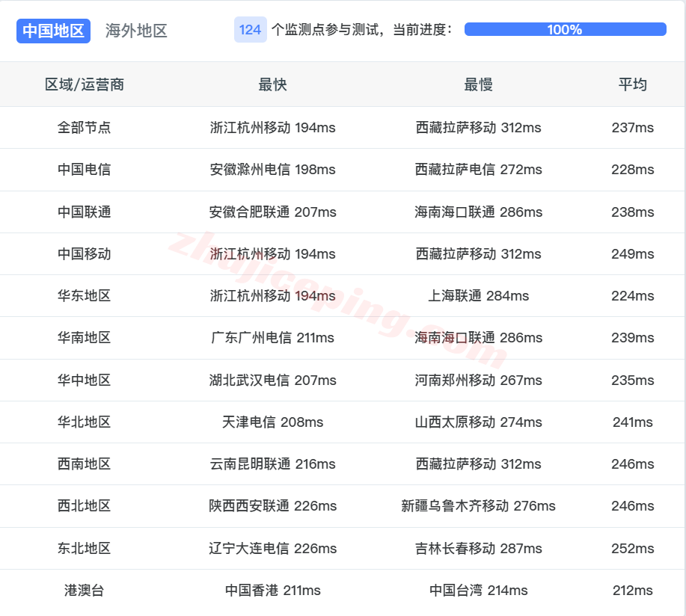Select the 中国电信 row label

(84, 170)
